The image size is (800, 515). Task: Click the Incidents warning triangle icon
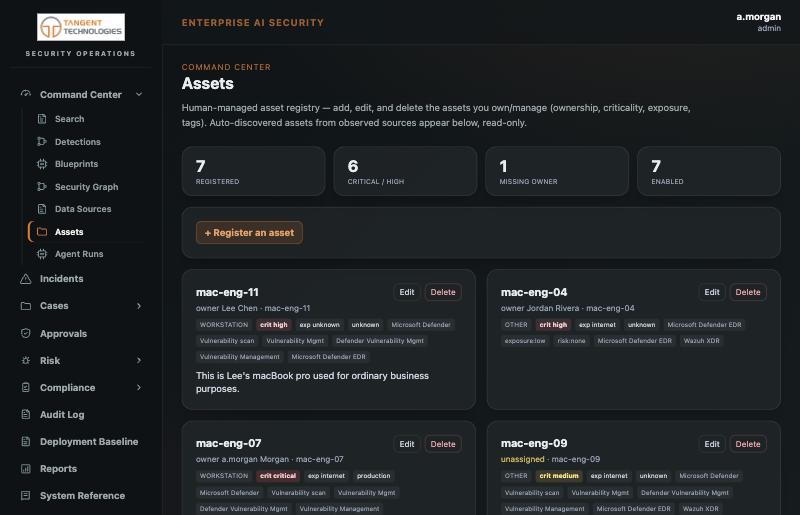(26, 279)
